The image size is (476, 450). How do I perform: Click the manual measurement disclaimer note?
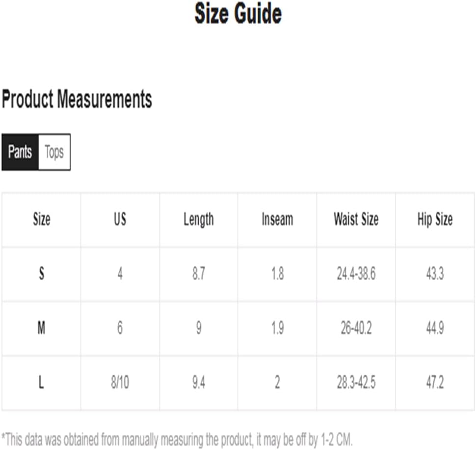[177, 439]
